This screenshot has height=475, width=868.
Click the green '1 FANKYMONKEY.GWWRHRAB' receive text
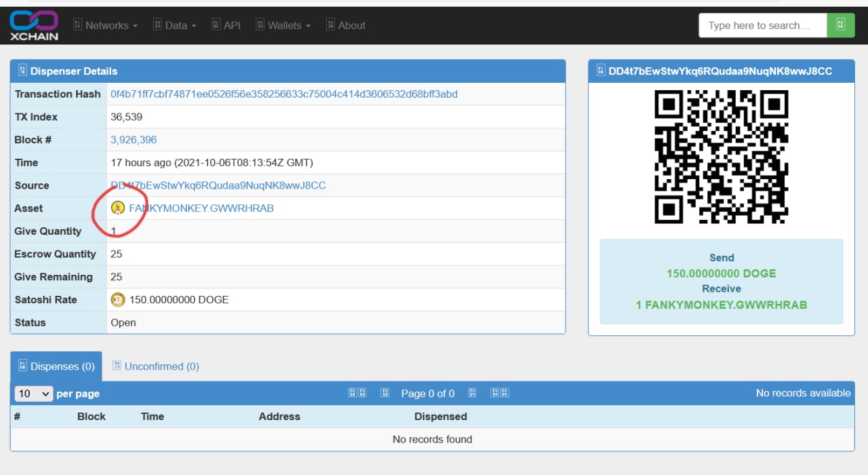coord(722,305)
